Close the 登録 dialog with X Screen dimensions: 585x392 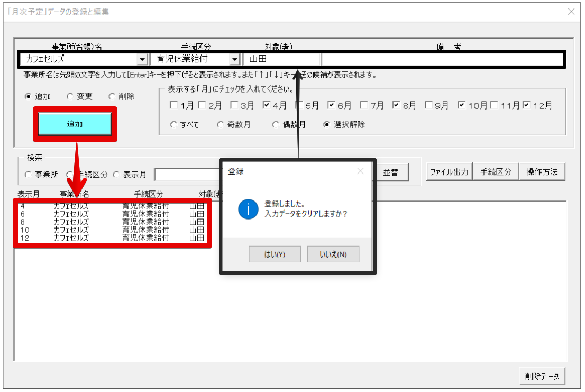(360, 171)
